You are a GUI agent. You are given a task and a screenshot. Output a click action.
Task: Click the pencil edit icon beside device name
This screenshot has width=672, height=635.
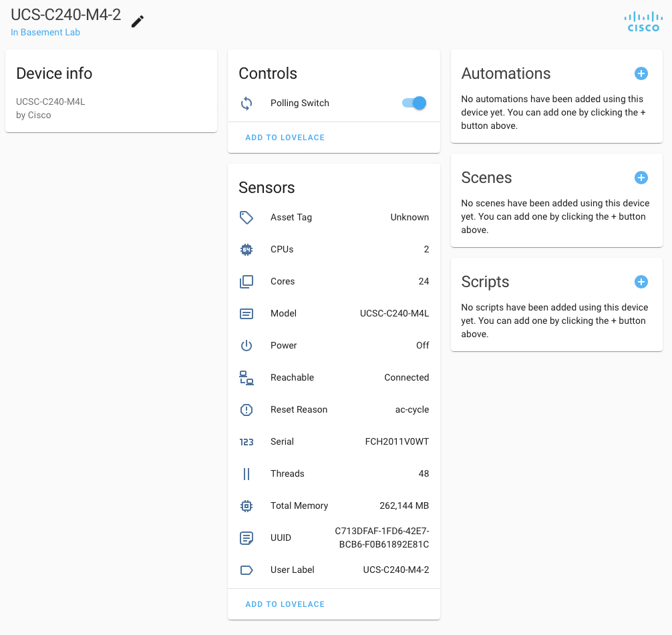[138, 21]
